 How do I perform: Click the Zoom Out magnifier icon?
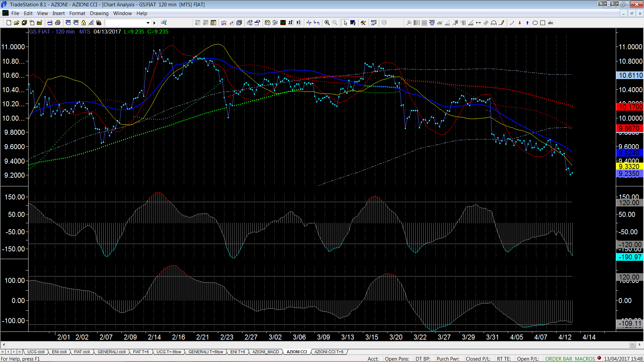[335, 23]
